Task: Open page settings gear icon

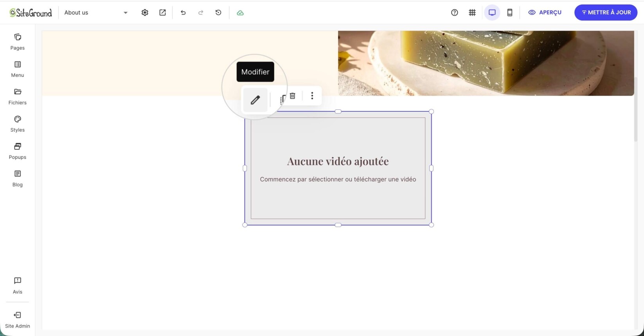Action: point(145,13)
